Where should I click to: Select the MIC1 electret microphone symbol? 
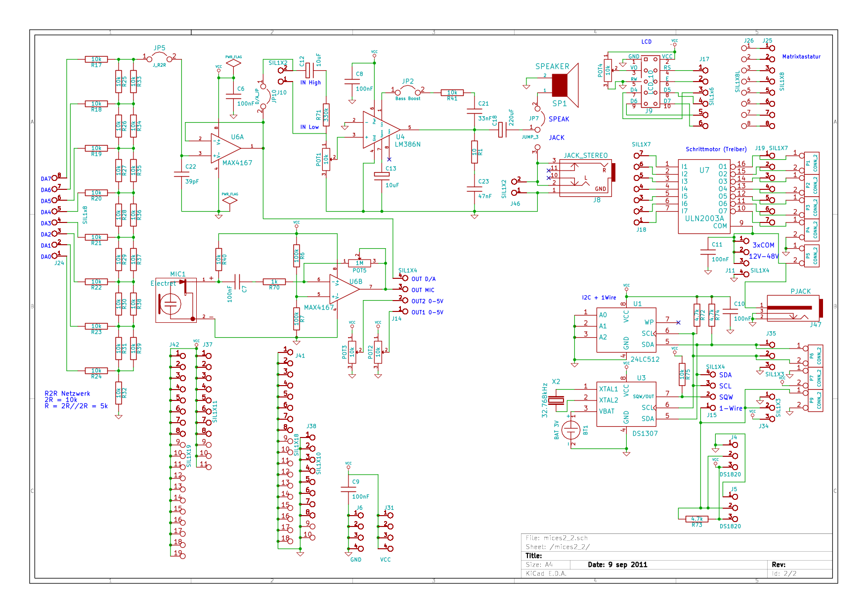coord(175,300)
